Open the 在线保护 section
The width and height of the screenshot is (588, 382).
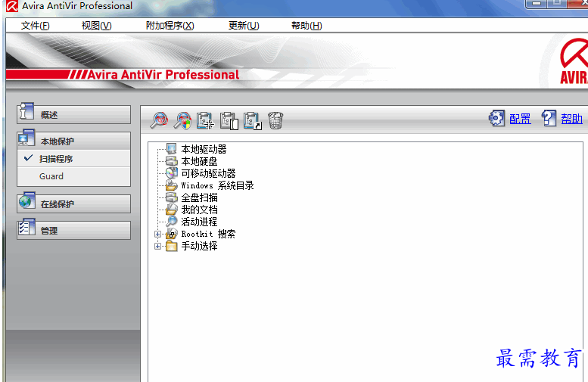pyautogui.click(x=74, y=204)
